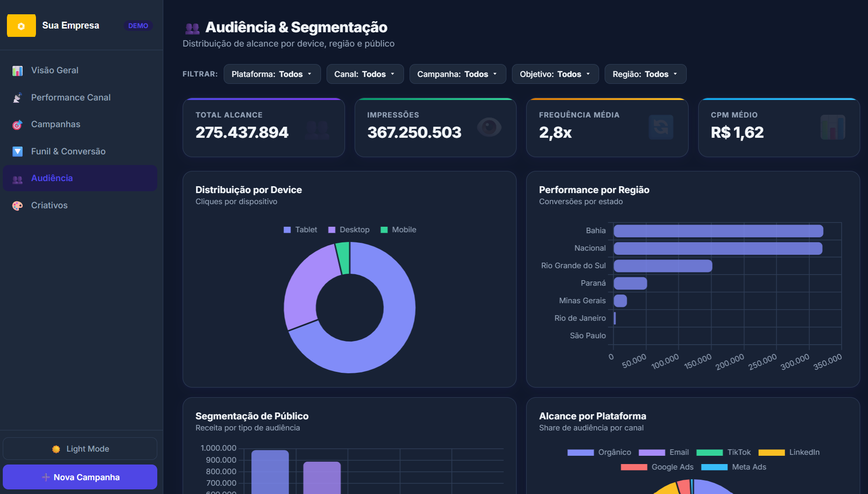Click the Nacional bar in region chart

[x=718, y=248]
